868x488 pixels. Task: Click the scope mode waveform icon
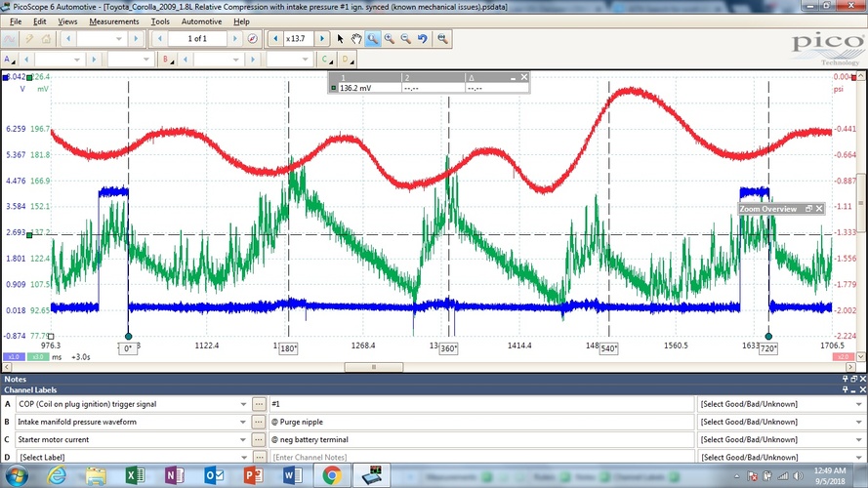tap(10, 39)
